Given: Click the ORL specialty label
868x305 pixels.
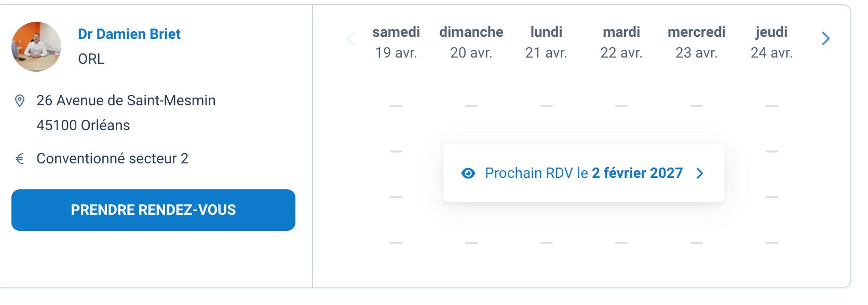Looking at the screenshot, I should (91, 59).
